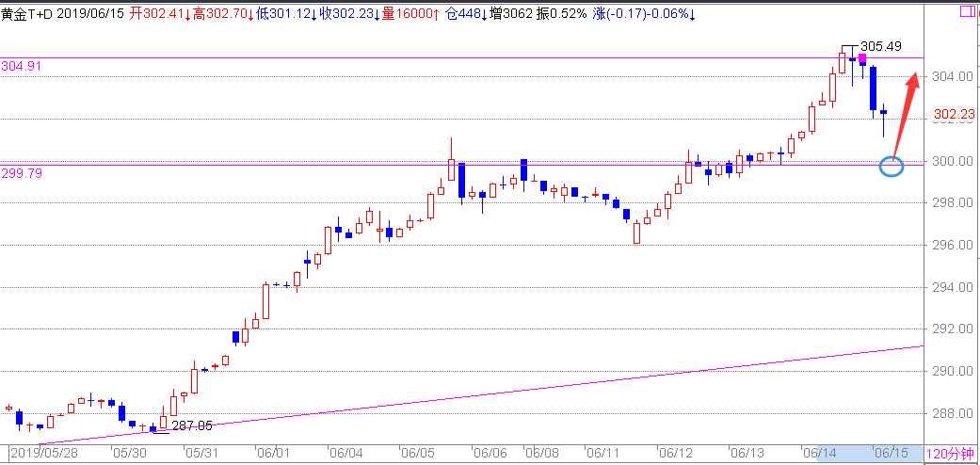
Task: Click the amplitude 振0.52% value
Action: 562,14
